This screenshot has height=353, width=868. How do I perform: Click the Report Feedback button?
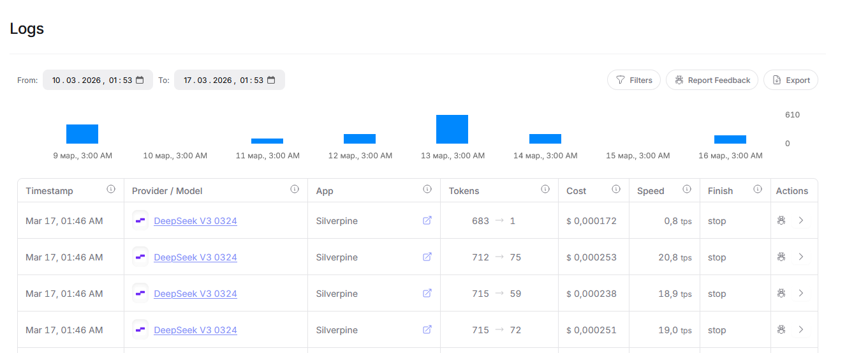point(712,80)
